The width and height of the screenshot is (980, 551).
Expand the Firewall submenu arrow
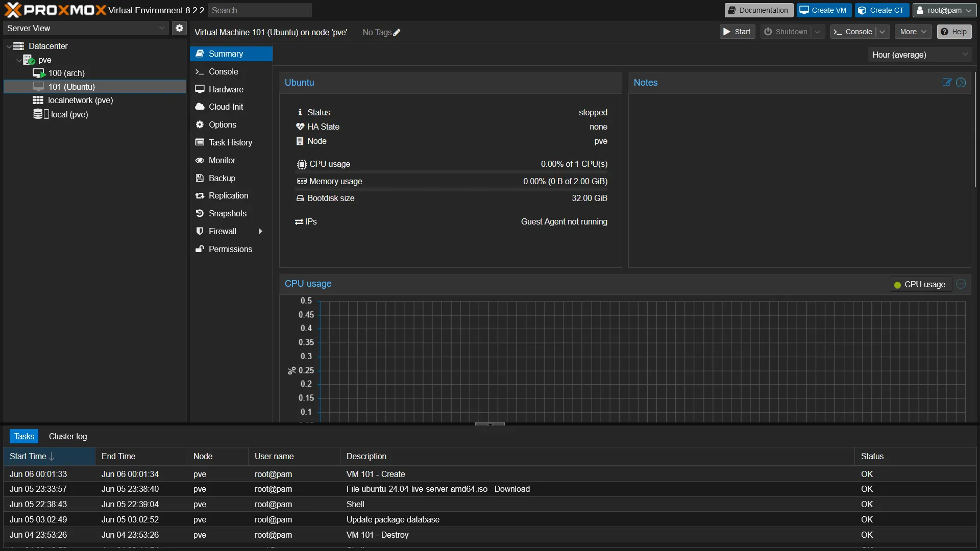[260, 231]
